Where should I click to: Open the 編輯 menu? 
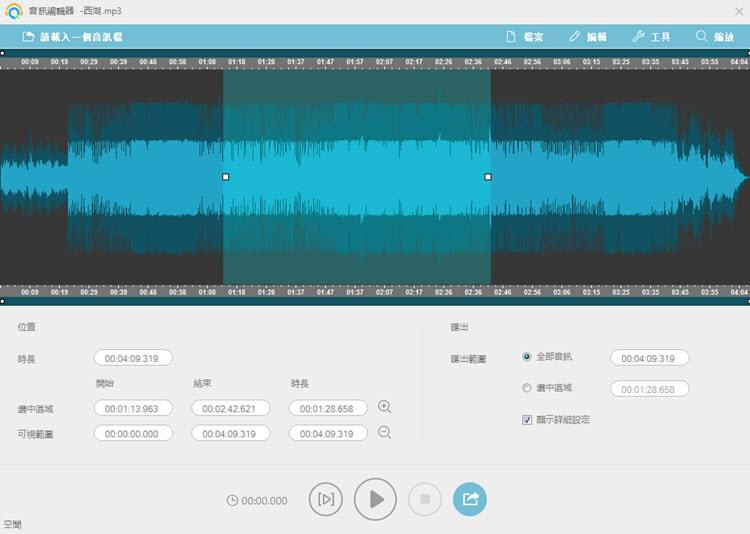coord(587,37)
